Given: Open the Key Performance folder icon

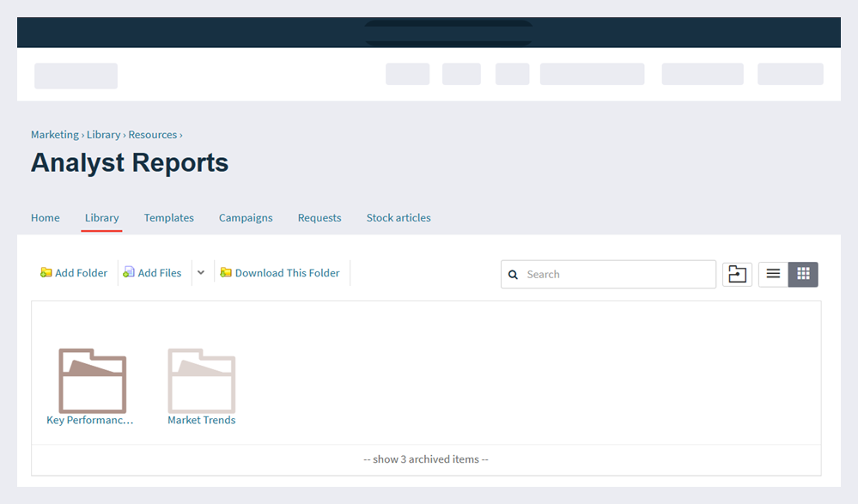Looking at the screenshot, I should point(91,380).
